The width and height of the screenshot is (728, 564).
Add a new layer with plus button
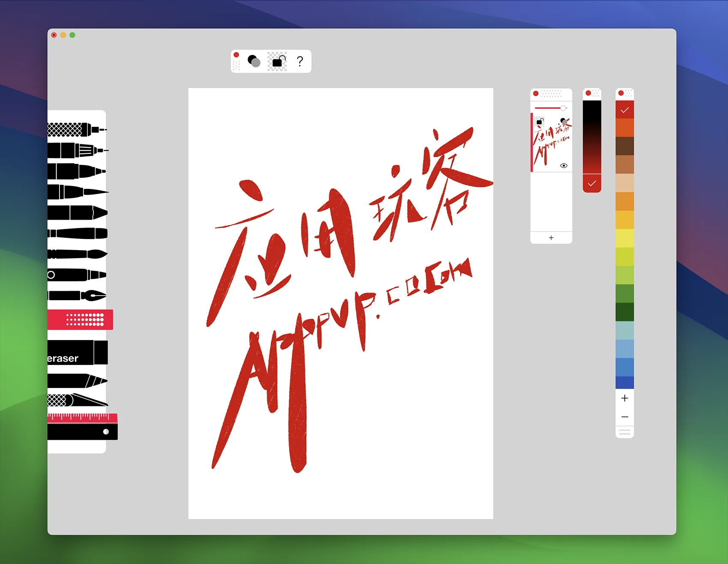tap(551, 238)
